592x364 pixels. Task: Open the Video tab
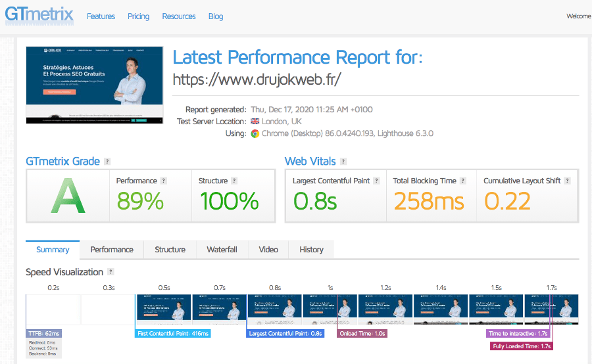coord(268,250)
